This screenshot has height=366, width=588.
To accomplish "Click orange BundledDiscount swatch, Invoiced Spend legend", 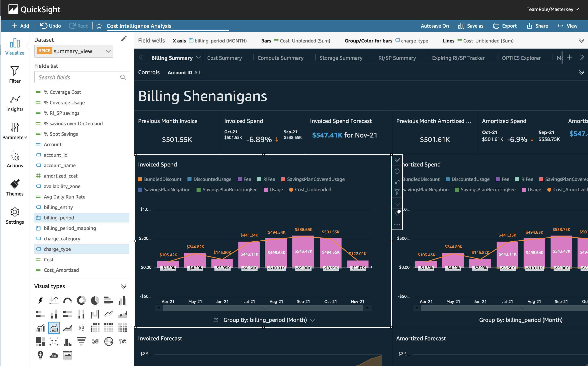I will 140,179.
